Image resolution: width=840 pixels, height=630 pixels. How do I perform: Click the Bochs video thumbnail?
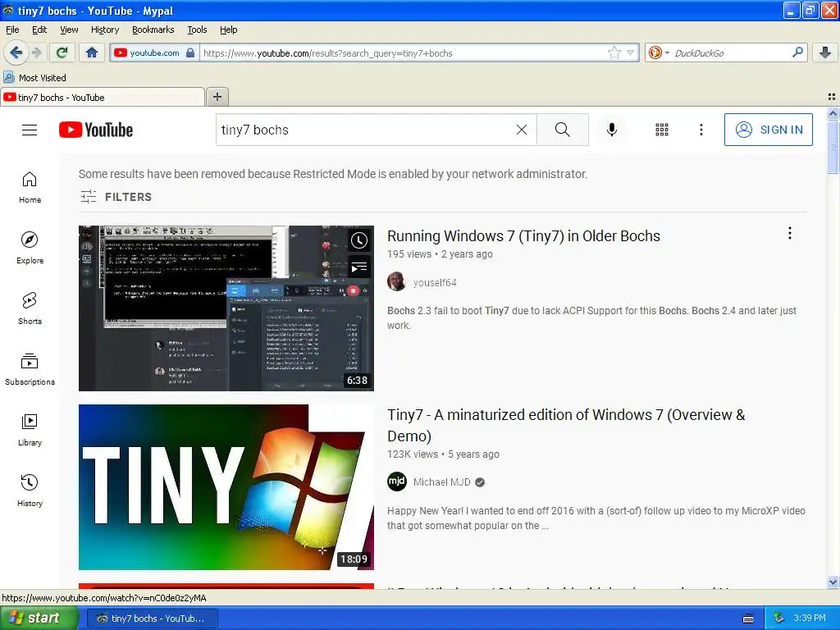(x=226, y=308)
